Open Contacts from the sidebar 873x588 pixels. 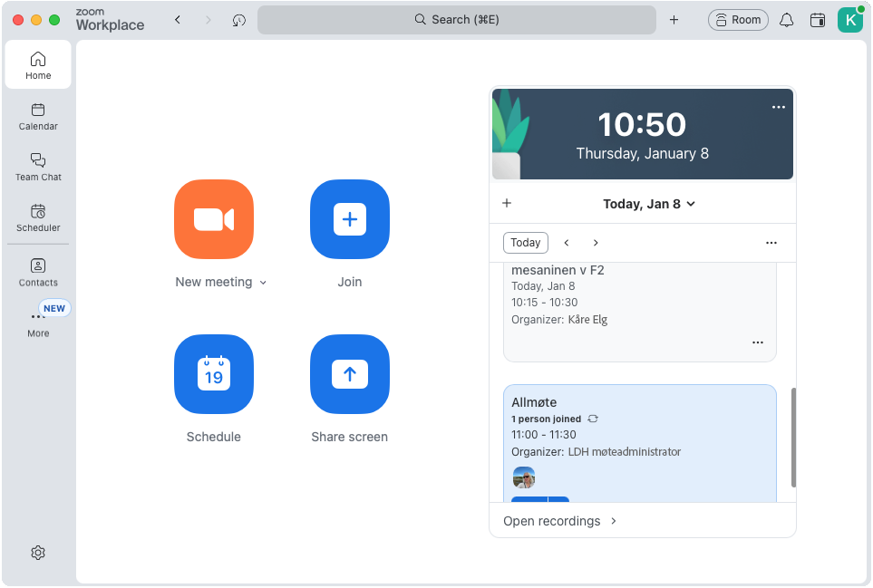[38, 273]
